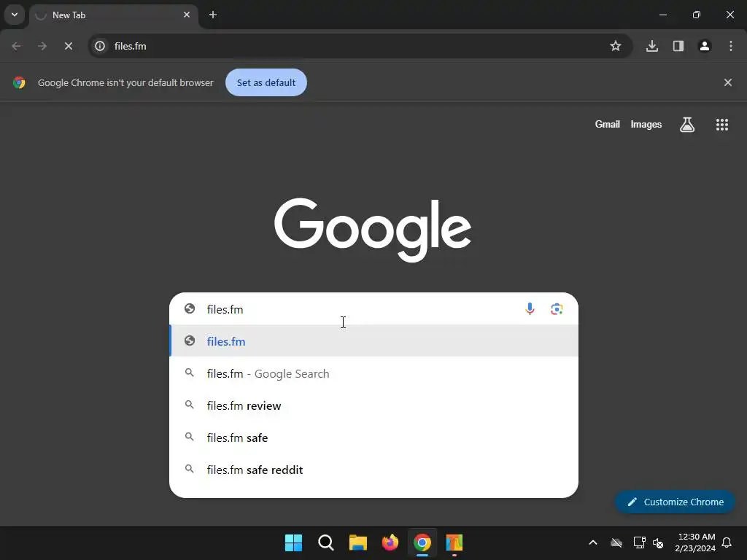Click Set as default button

266,82
